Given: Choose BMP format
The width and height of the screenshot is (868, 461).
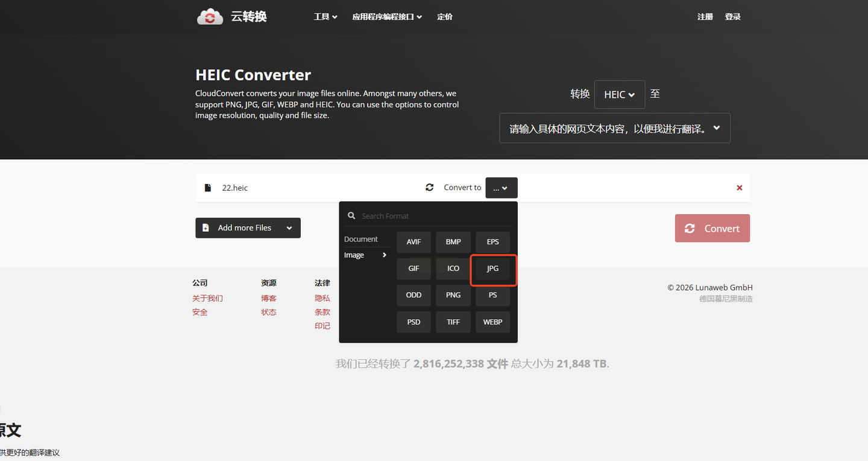Looking at the screenshot, I should click(453, 242).
